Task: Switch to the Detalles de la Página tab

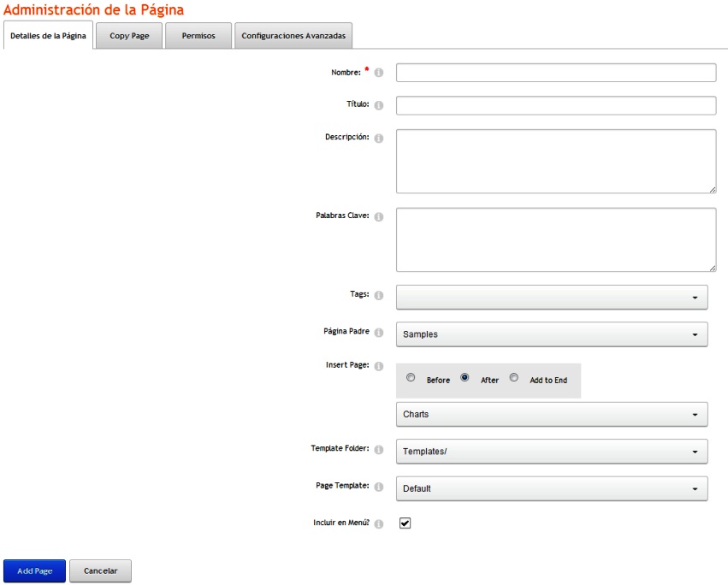Action: (48, 35)
